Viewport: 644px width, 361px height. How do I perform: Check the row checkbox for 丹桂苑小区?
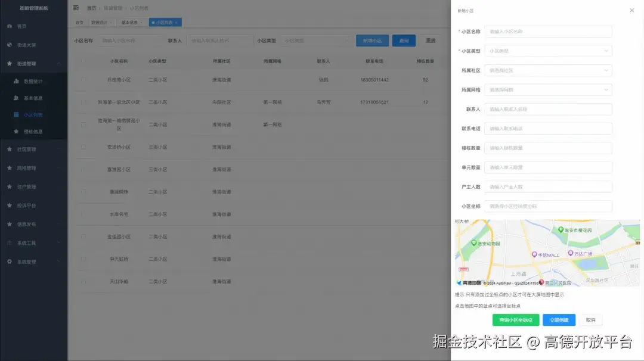(82, 80)
